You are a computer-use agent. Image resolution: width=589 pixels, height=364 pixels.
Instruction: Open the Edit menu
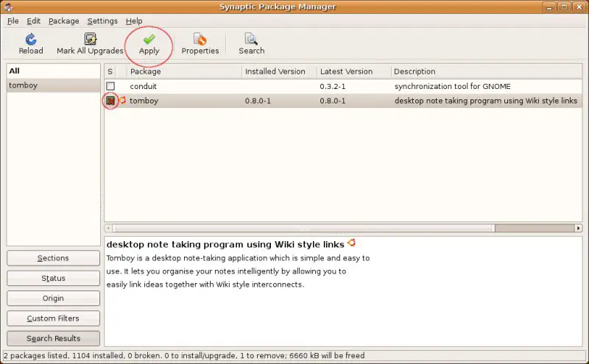click(33, 21)
